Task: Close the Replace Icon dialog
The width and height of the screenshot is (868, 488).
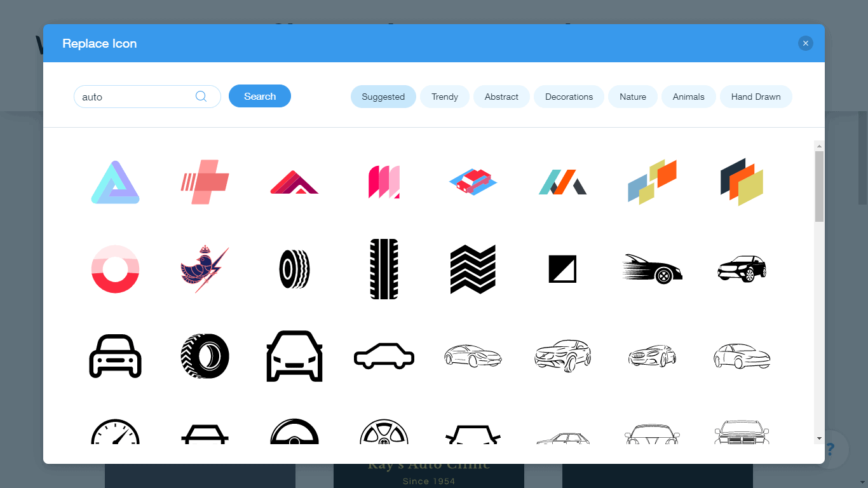Action: pos(806,43)
